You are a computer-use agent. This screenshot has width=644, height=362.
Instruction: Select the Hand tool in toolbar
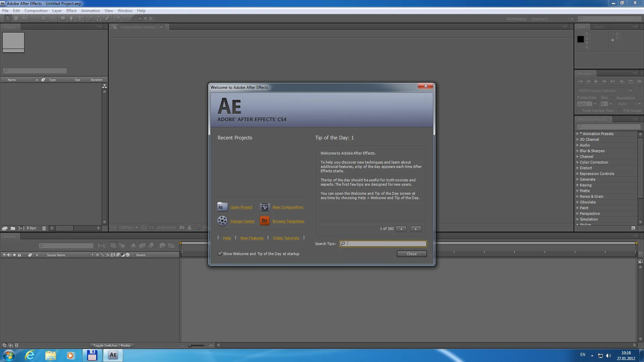click(16, 18)
